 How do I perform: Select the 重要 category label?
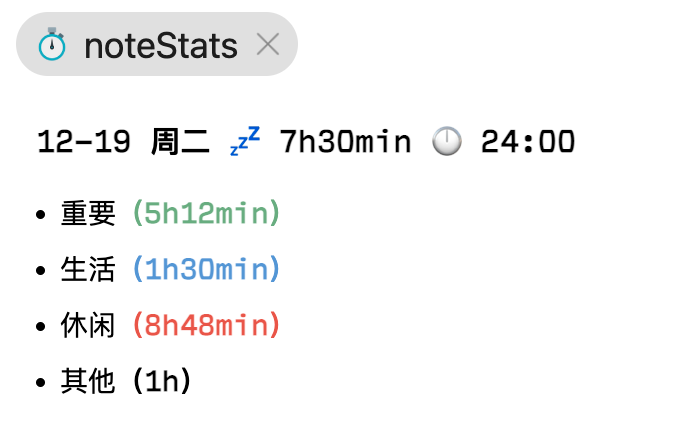(x=88, y=214)
